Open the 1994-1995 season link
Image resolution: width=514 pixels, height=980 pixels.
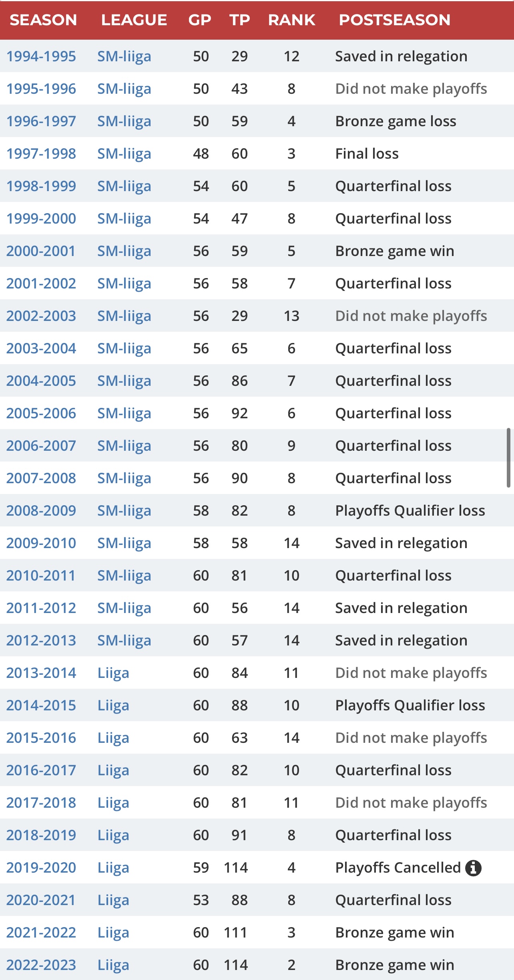(41, 56)
